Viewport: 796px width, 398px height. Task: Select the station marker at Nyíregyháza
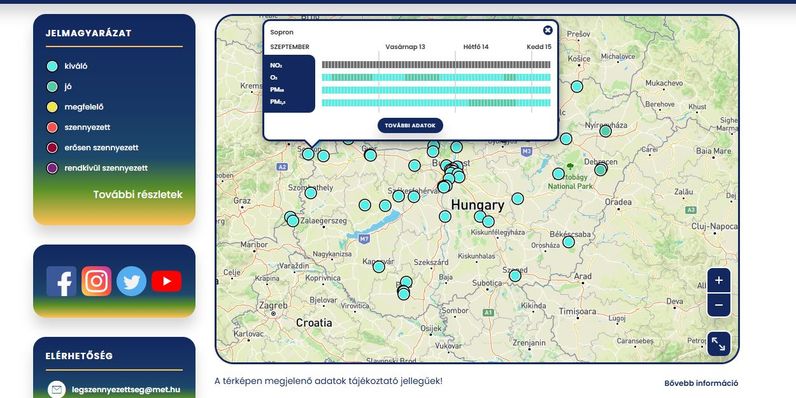[605, 131]
